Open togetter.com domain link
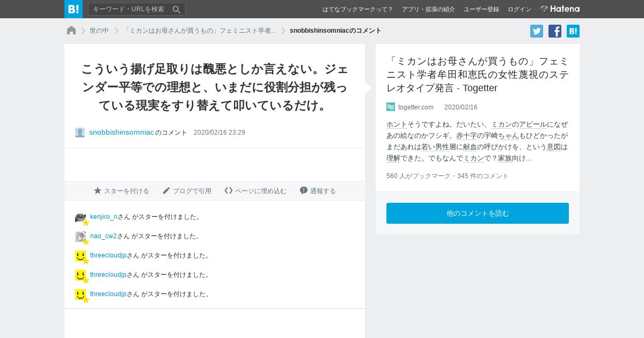 (416, 107)
